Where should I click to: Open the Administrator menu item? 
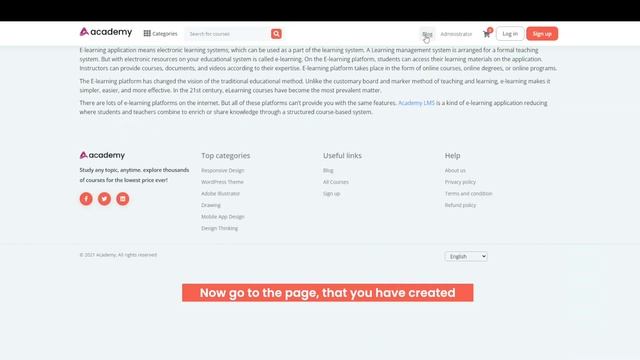pos(456,34)
